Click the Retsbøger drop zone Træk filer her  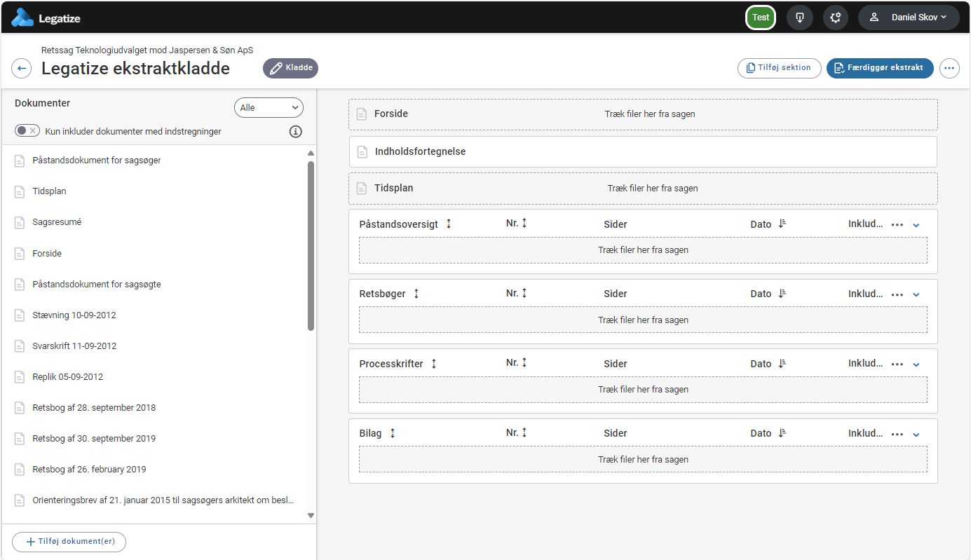pos(643,320)
